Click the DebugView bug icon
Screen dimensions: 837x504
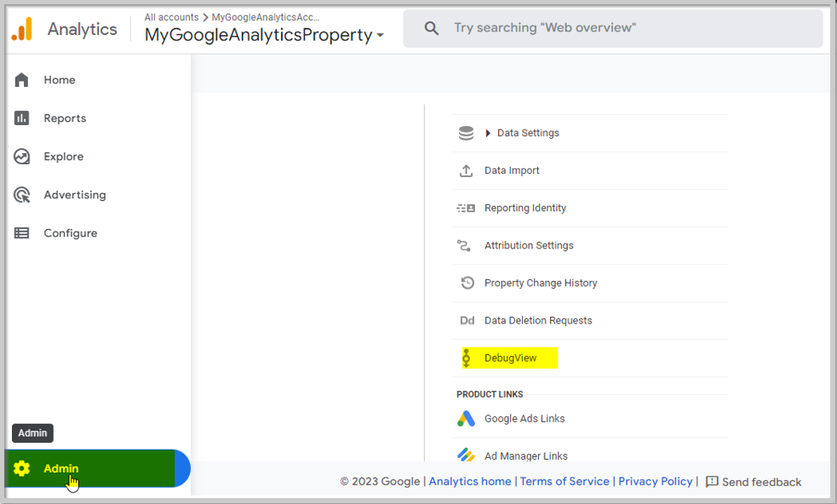(x=466, y=358)
